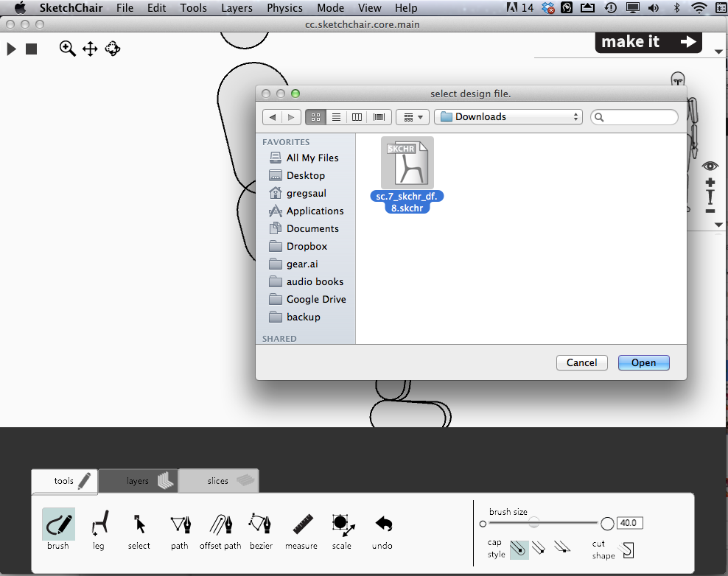
Task: Open the Physics menu
Action: pyautogui.click(x=284, y=8)
